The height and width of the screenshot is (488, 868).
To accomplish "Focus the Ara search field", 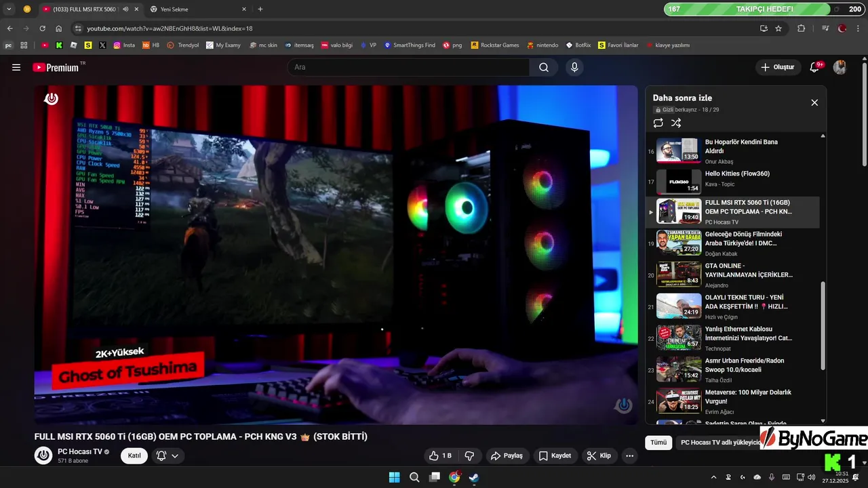I will (408, 67).
